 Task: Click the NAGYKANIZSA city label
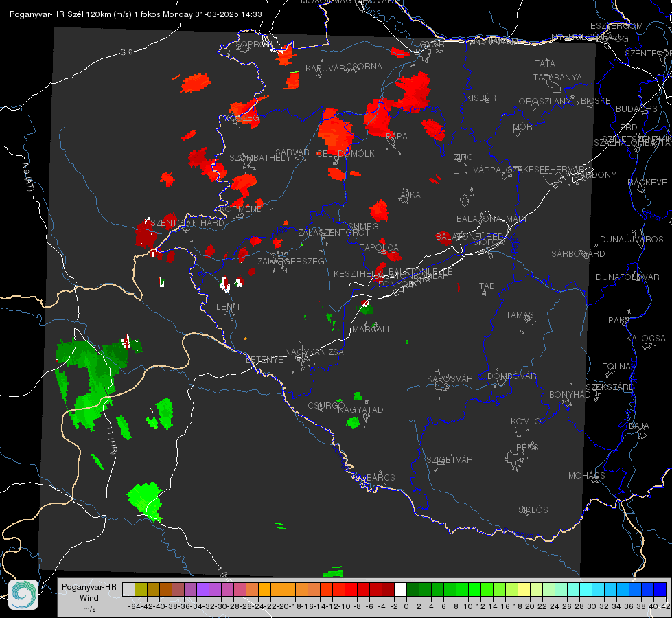(314, 352)
